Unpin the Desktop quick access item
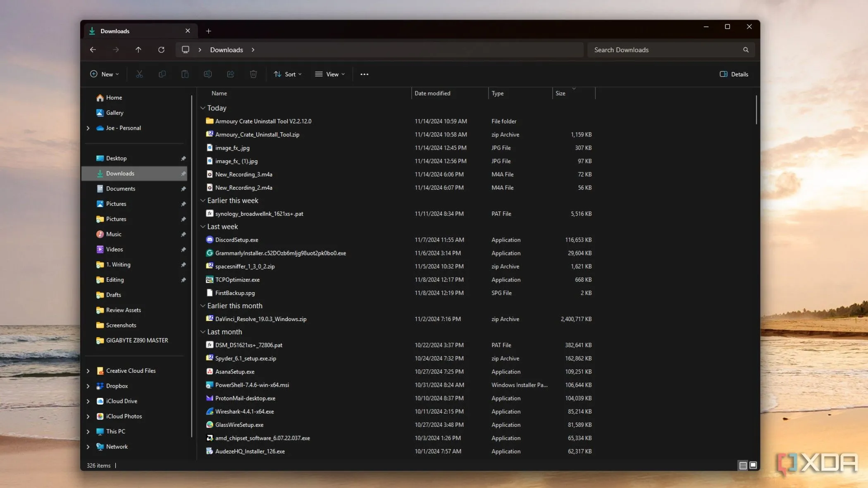868x488 pixels. (183, 158)
